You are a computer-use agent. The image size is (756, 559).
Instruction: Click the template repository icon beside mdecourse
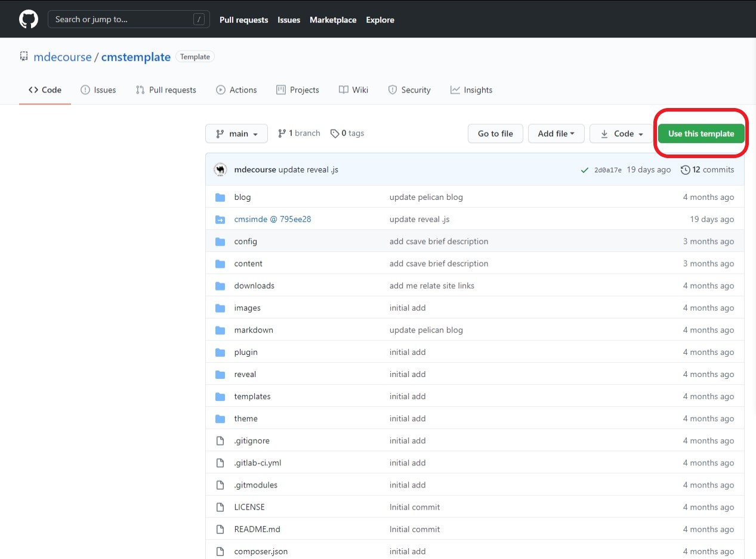24,57
